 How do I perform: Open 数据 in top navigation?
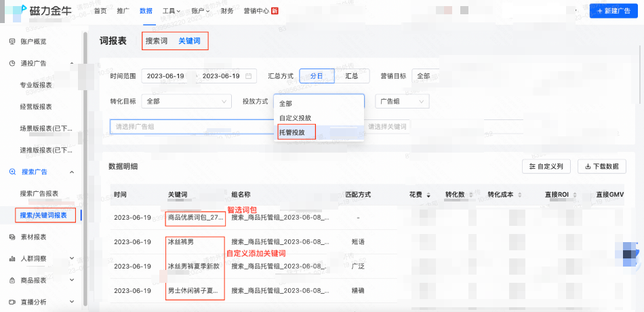pos(146,11)
